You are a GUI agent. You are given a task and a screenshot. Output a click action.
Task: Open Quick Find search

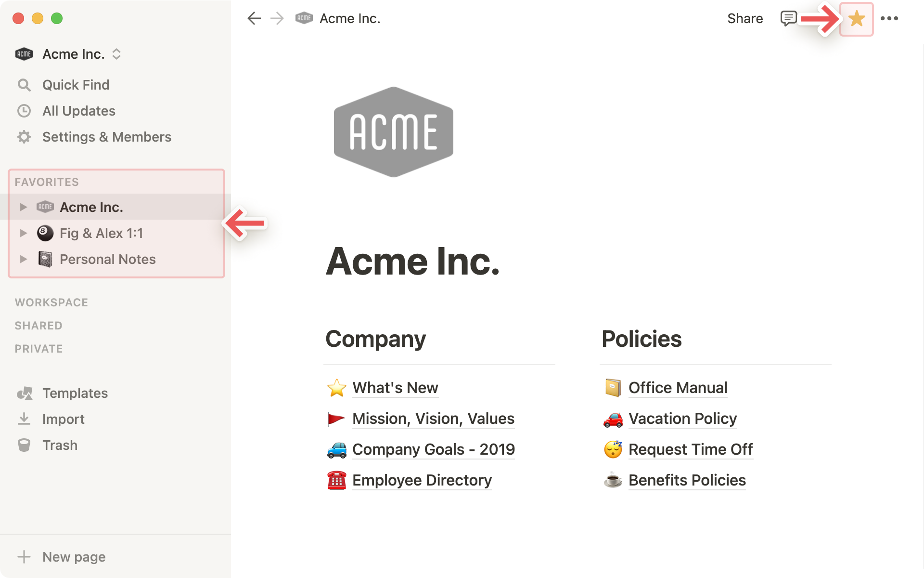[x=75, y=85]
